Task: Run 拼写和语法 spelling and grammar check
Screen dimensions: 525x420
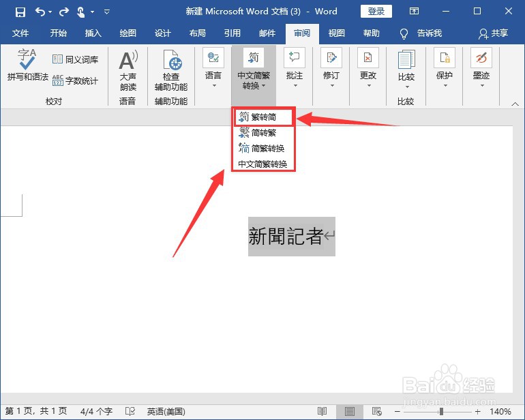Action: [x=27, y=65]
